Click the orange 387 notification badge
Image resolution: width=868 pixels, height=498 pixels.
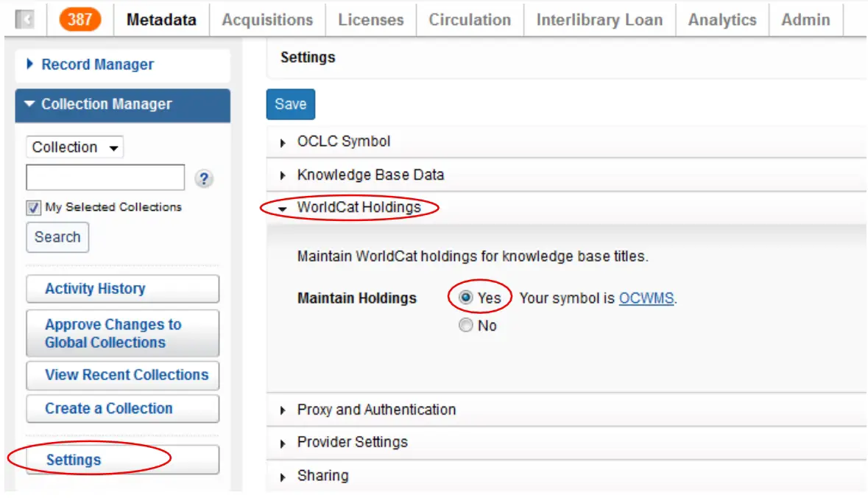click(x=80, y=20)
